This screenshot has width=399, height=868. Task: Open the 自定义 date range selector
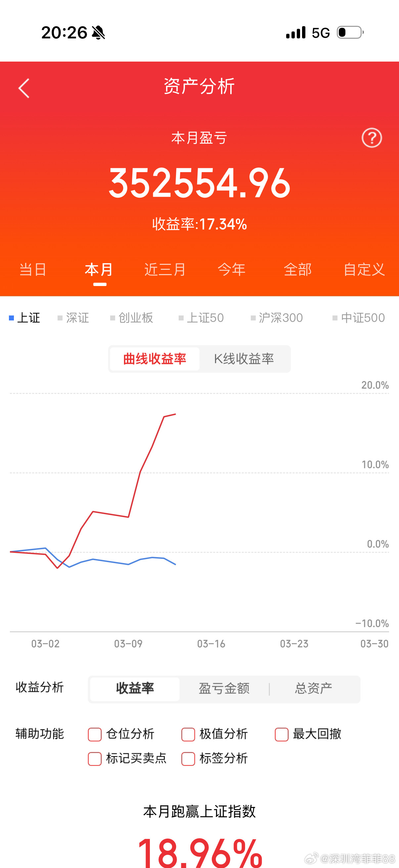(x=365, y=269)
